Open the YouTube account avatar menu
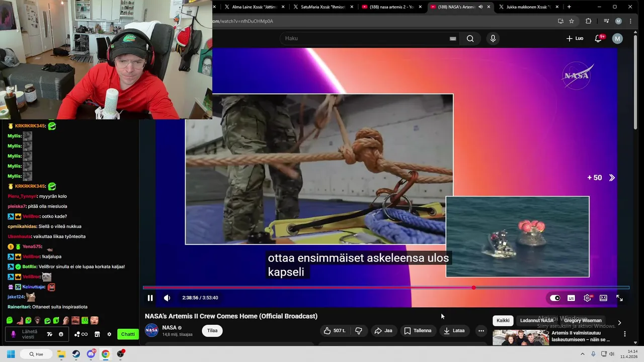Viewport: 644px width, 362px height. coord(617,38)
